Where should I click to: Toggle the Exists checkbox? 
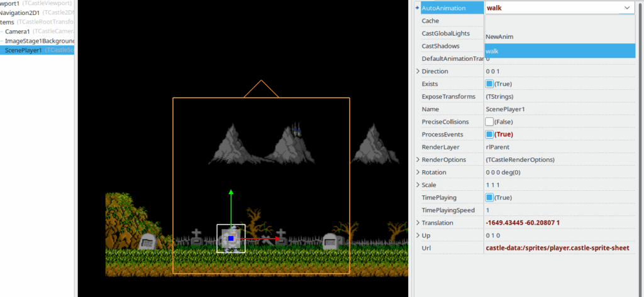coord(489,84)
